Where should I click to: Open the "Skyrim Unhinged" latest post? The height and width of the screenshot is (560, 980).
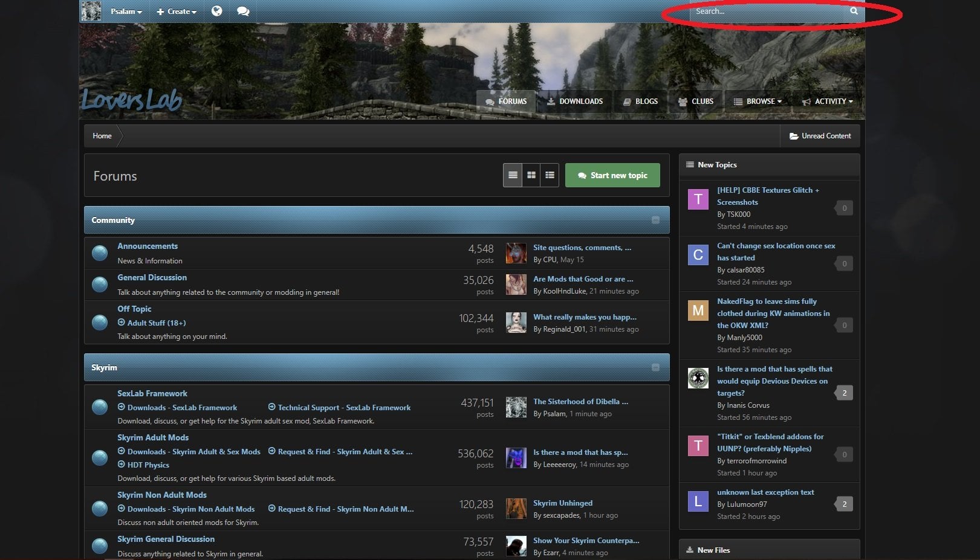(x=563, y=503)
